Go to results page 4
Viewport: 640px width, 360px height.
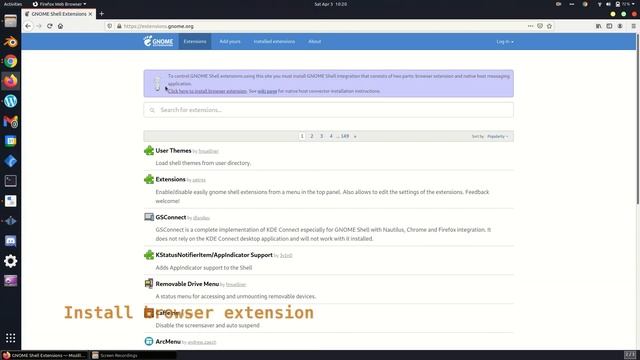coord(331,136)
